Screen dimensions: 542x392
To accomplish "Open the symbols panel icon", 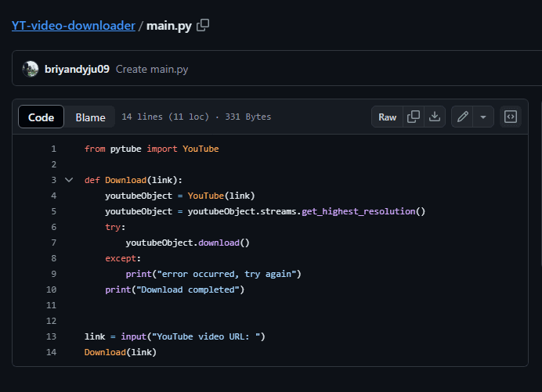I will click(511, 117).
